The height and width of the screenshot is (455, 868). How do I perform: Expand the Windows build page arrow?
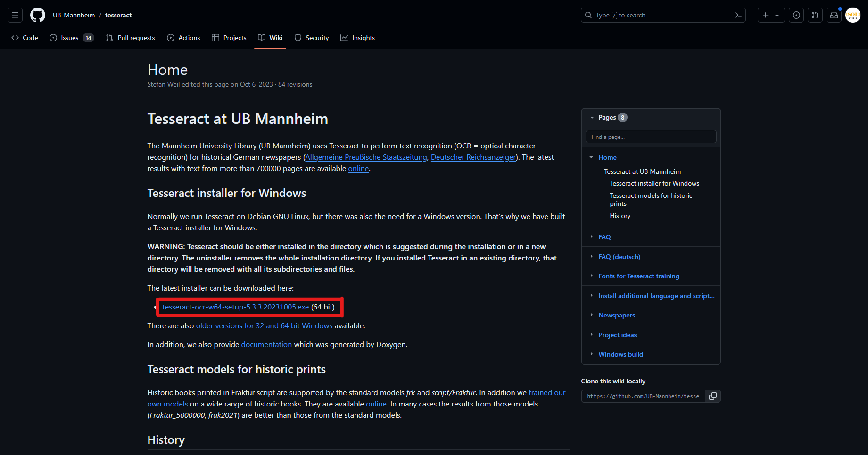point(591,354)
